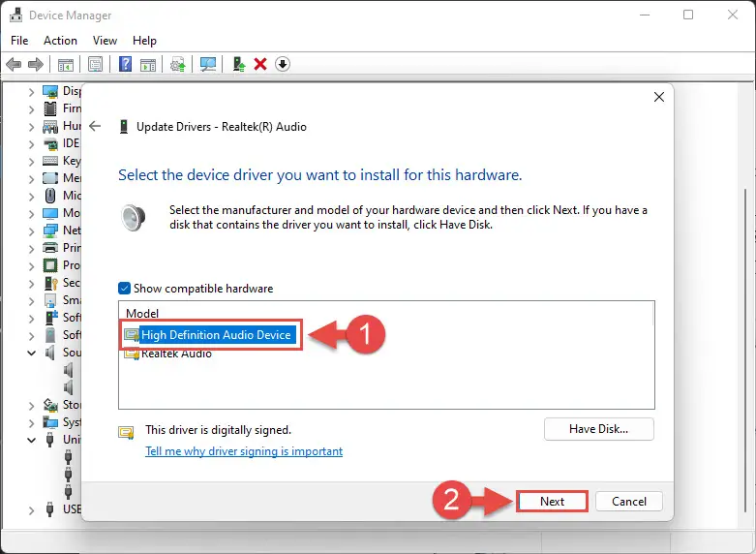Open 'Tell me why driver signing is important' link
Image resolution: width=756 pixels, height=554 pixels.
pos(244,451)
